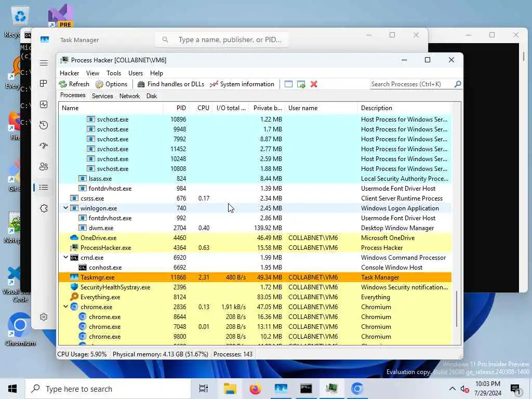Image resolution: width=532 pixels, height=399 pixels.
Task: Sort by the PID column header
Action: point(176,108)
